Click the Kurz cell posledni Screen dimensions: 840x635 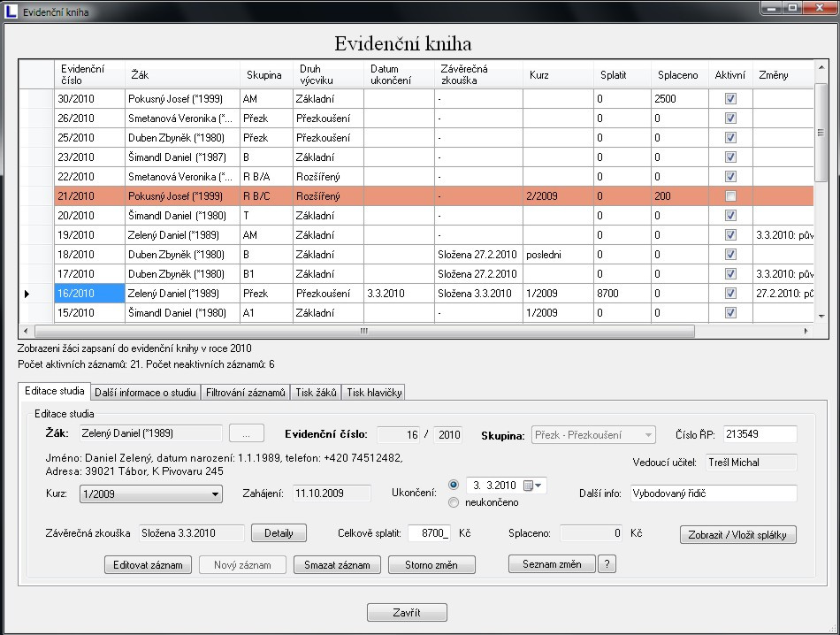point(558,255)
